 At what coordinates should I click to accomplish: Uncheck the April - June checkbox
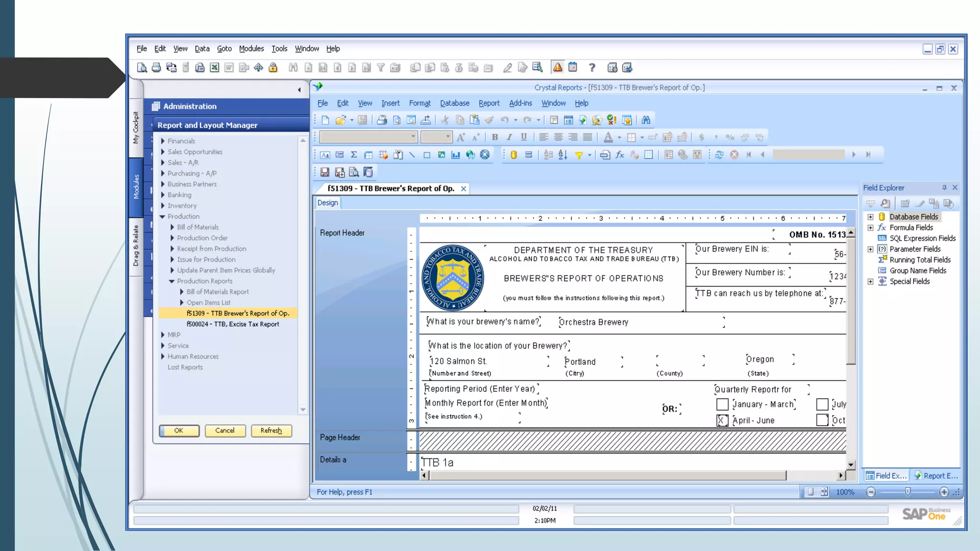pos(722,420)
